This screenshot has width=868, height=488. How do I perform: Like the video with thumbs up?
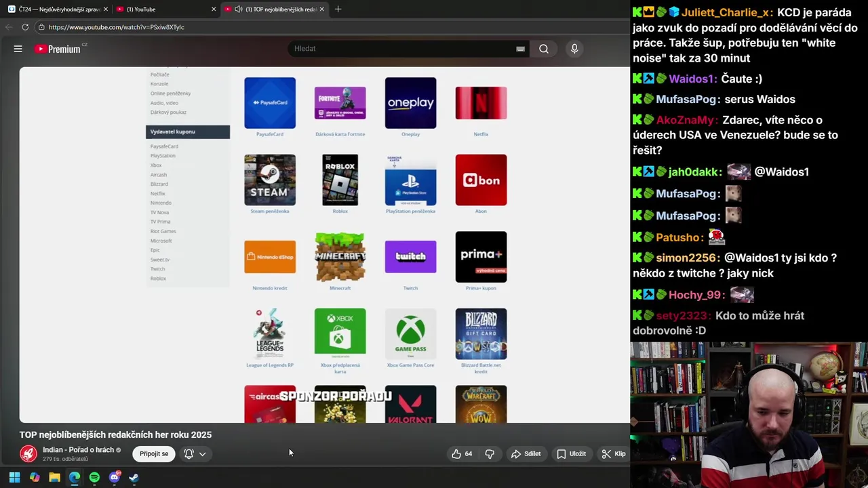(462, 454)
